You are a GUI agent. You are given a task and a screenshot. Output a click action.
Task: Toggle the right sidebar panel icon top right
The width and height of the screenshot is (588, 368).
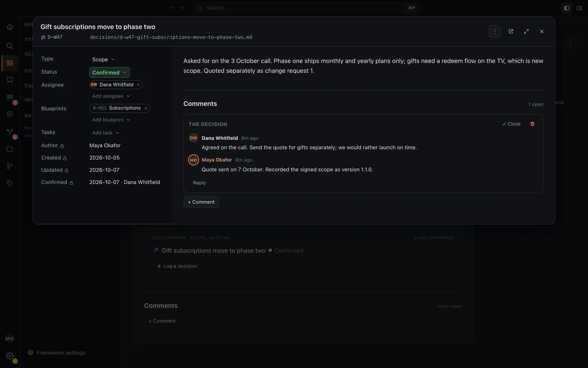tap(579, 8)
